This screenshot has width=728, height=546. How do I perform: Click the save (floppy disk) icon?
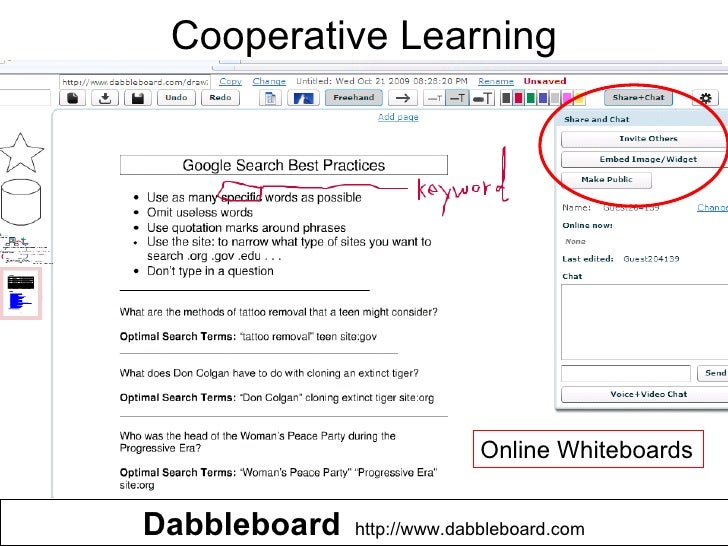pyautogui.click(x=138, y=98)
